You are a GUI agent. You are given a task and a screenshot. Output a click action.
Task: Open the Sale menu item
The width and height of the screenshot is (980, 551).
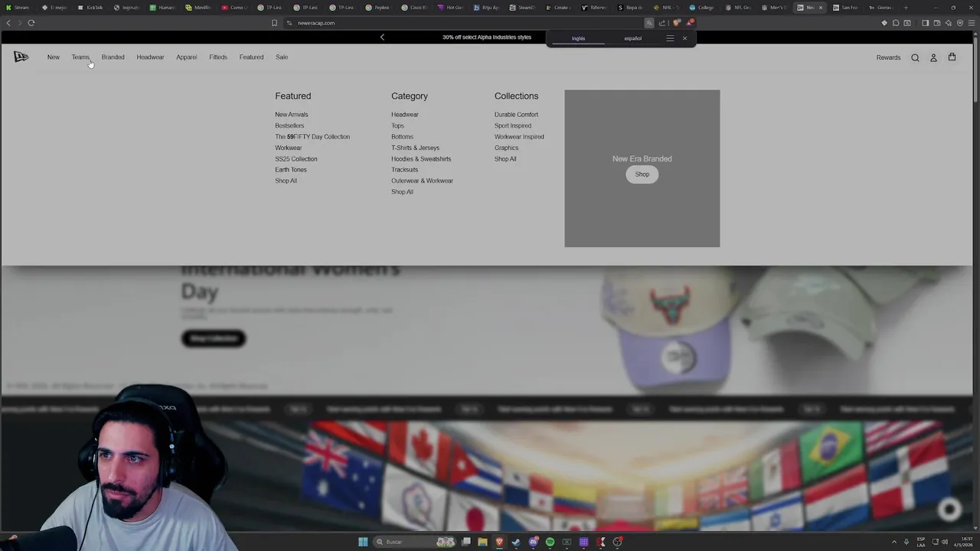tap(282, 57)
